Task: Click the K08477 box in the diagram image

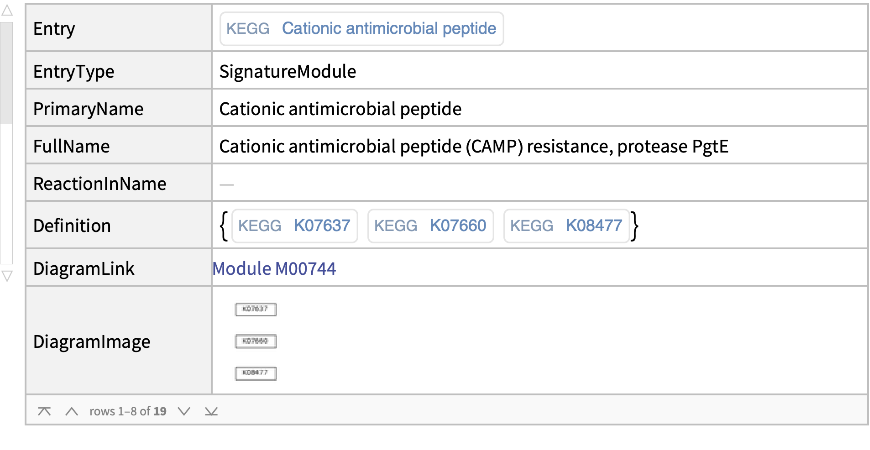Action: coord(255,373)
